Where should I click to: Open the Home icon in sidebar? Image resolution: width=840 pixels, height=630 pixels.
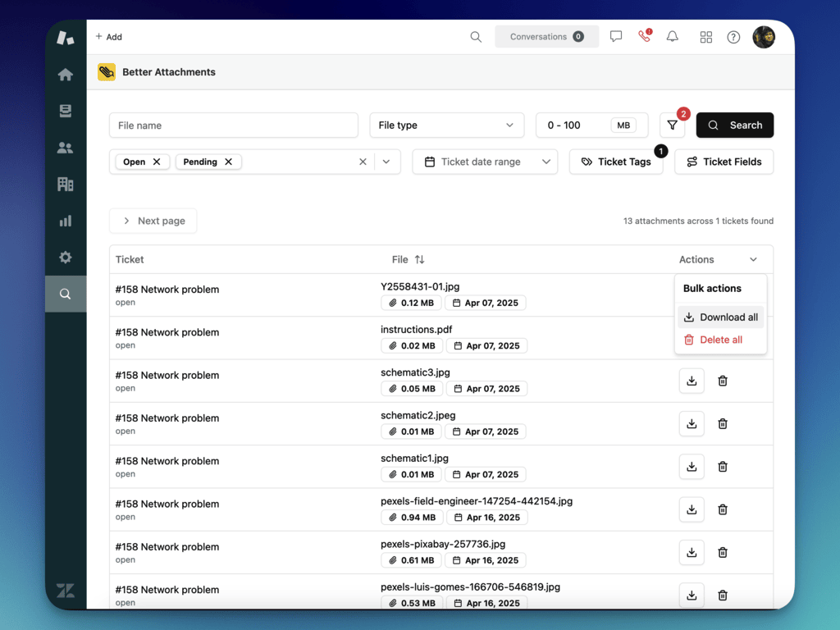point(66,75)
